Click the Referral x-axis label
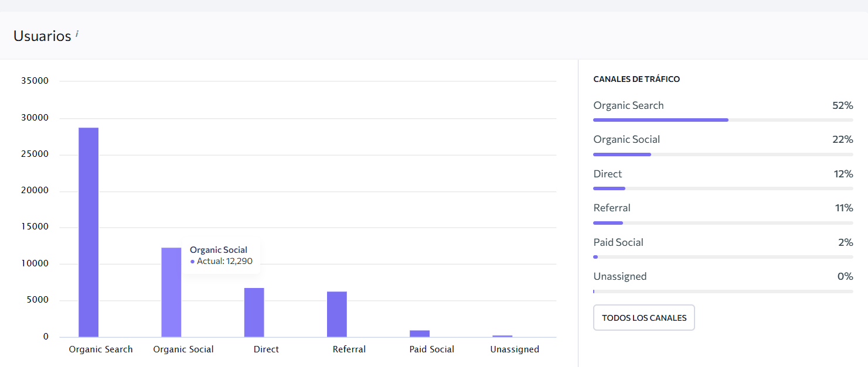 coord(349,349)
